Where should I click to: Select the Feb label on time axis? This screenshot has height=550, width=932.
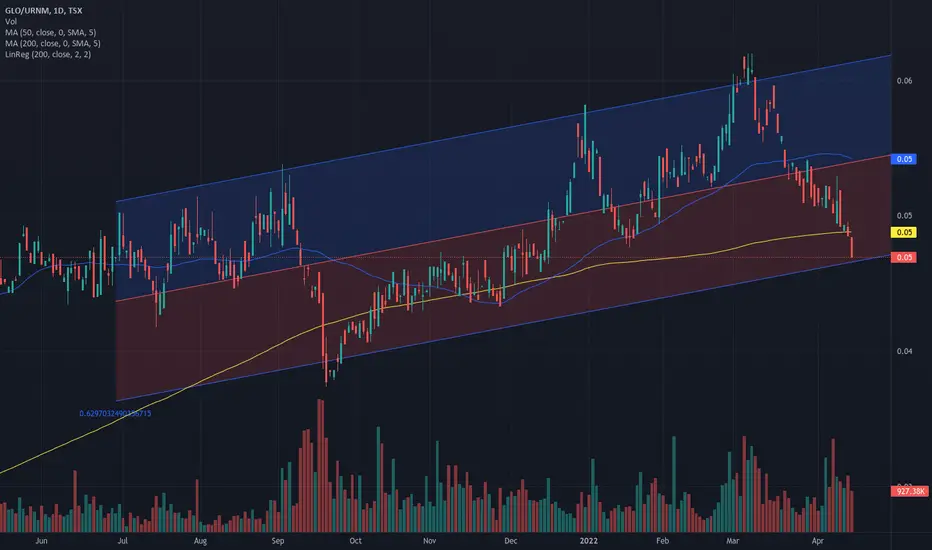click(x=662, y=540)
